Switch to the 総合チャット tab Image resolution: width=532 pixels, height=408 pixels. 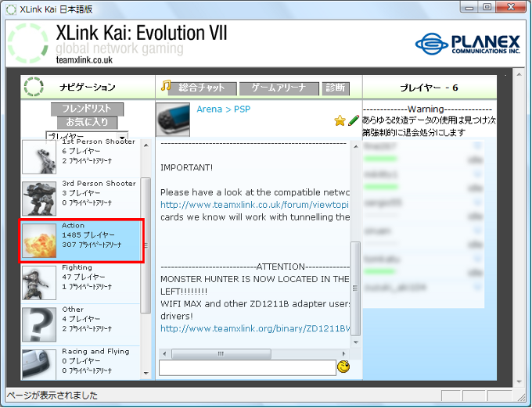pos(196,88)
